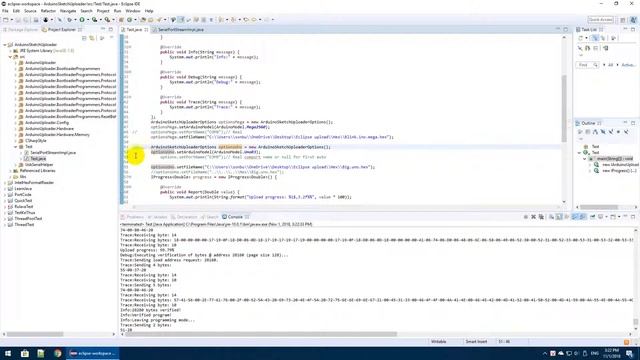Open the Run button dropdown arrow
The height and width of the screenshot is (360, 640).
coord(87,20)
